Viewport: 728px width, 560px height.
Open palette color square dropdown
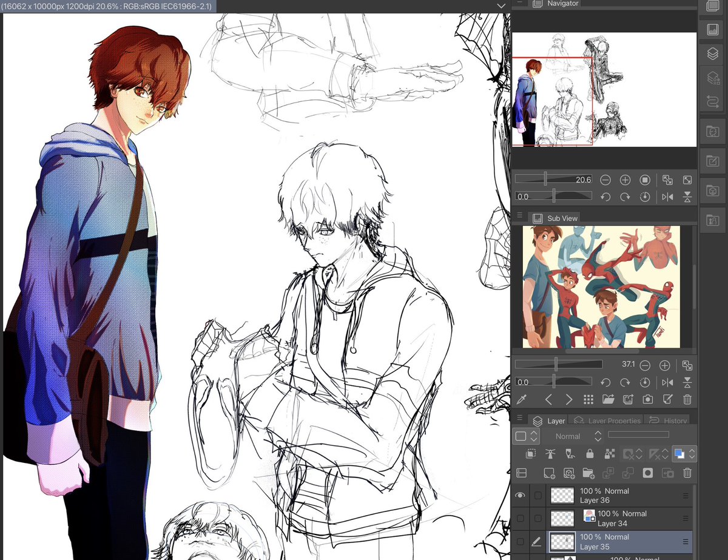point(525,436)
